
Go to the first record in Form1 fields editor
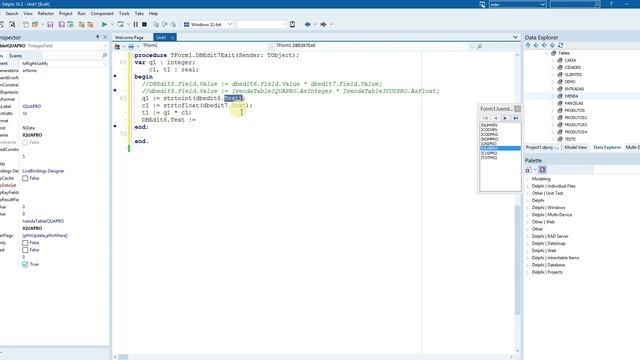point(485,118)
